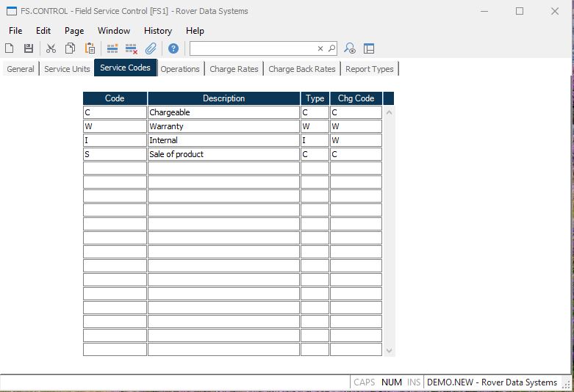This screenshot has width=574, height=392.
Task: Switch to the Charge Rates tab
Action: (234, 69)
